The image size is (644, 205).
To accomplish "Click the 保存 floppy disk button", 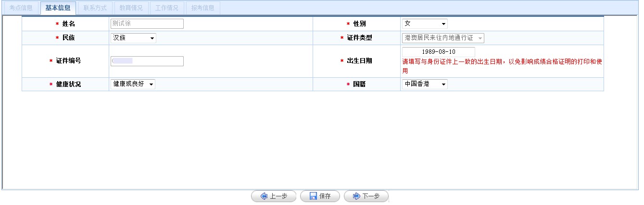I will [x=320, y=196].
